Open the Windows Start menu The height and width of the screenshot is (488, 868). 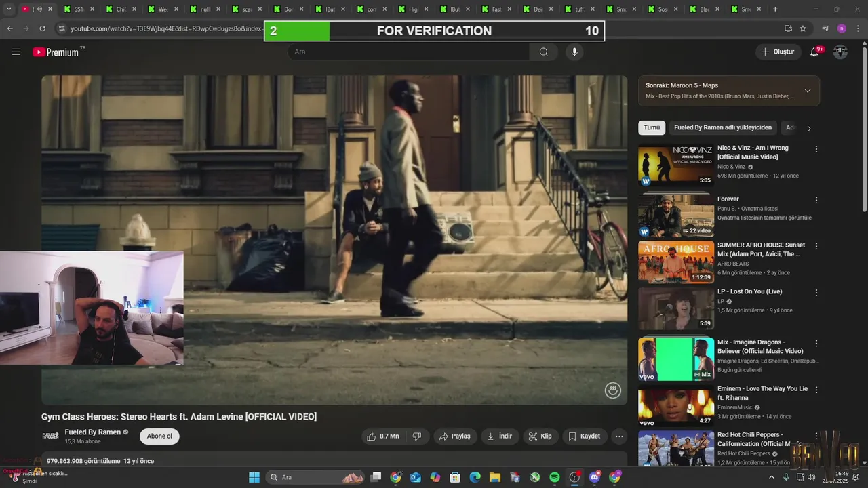tap(254, 477)
